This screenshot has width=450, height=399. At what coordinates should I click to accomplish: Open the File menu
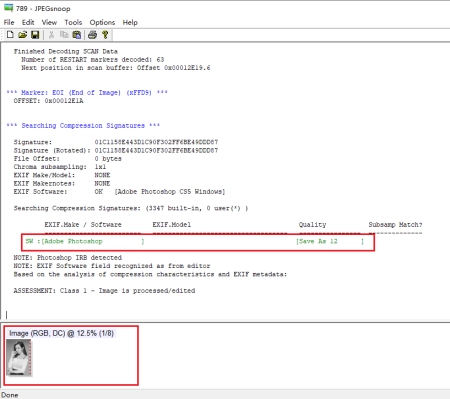click(9, 22)
